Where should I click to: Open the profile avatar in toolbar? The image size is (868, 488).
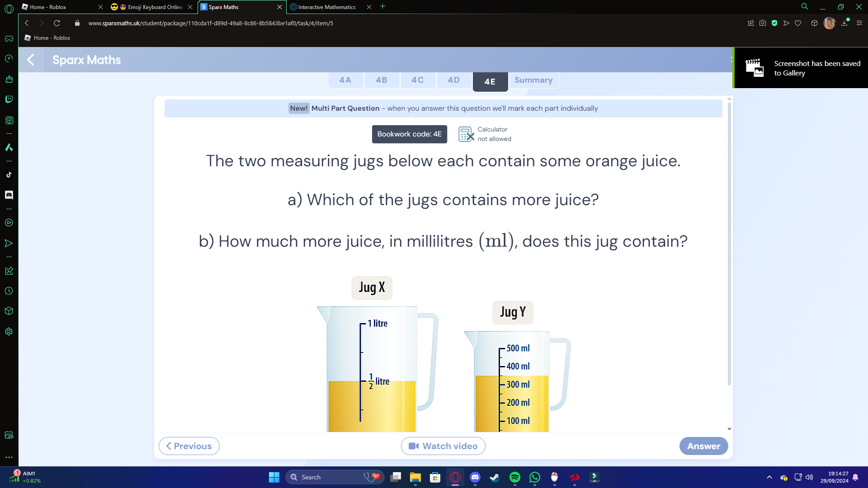pos(830,23)
